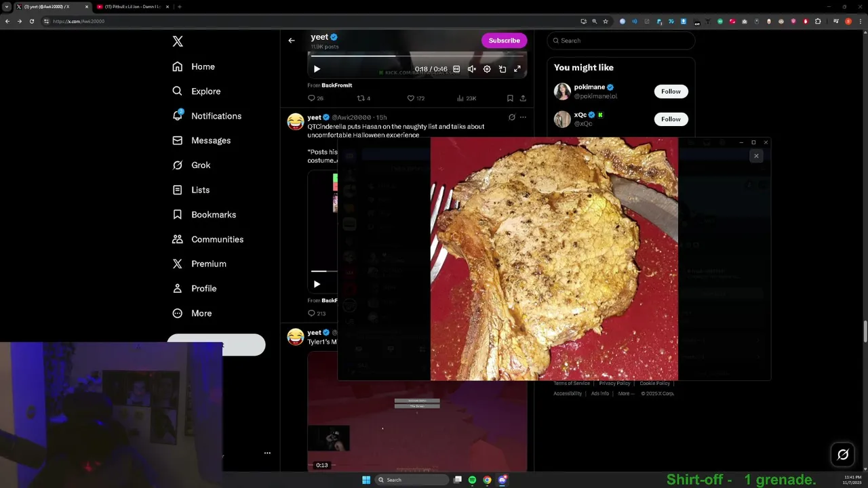Screen dimensions: 868x488
Task: Close the steak image overlay
Action: (756, 156)
